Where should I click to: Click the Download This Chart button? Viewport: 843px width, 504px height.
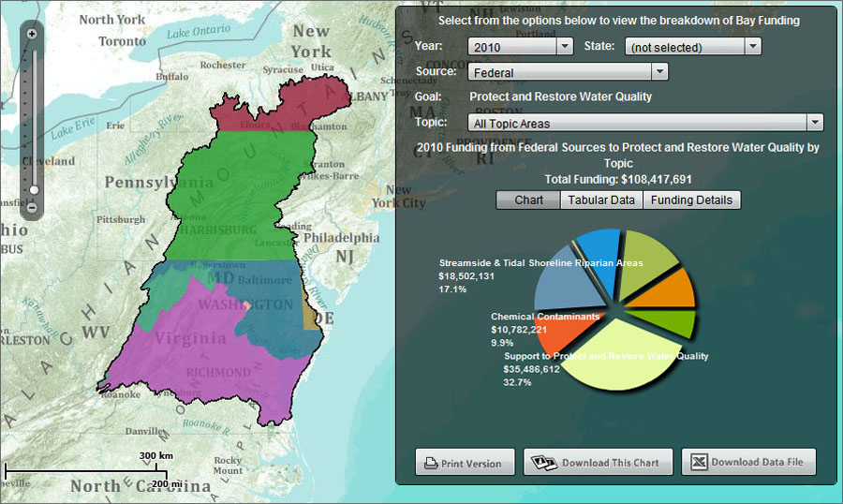pos(598,463)
